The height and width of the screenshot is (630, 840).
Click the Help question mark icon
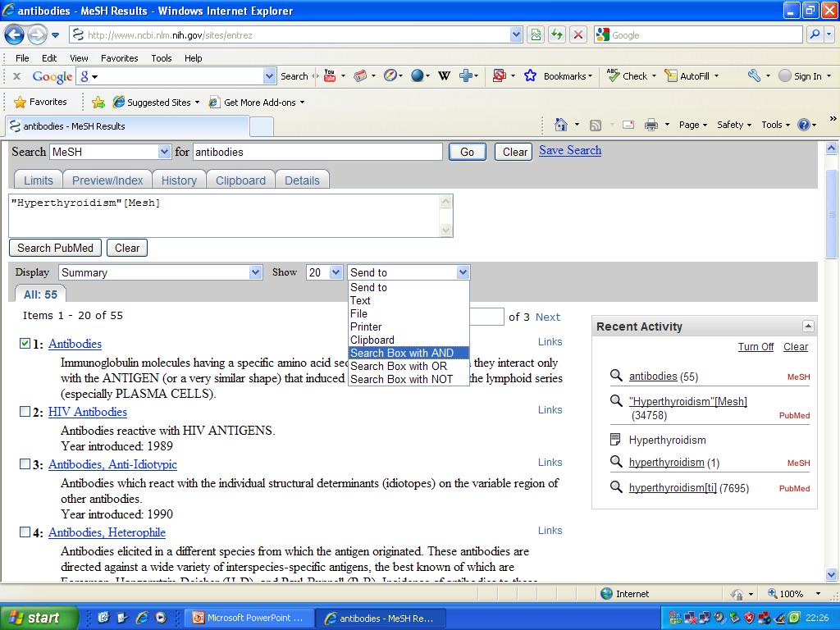(x=804, y=125)
